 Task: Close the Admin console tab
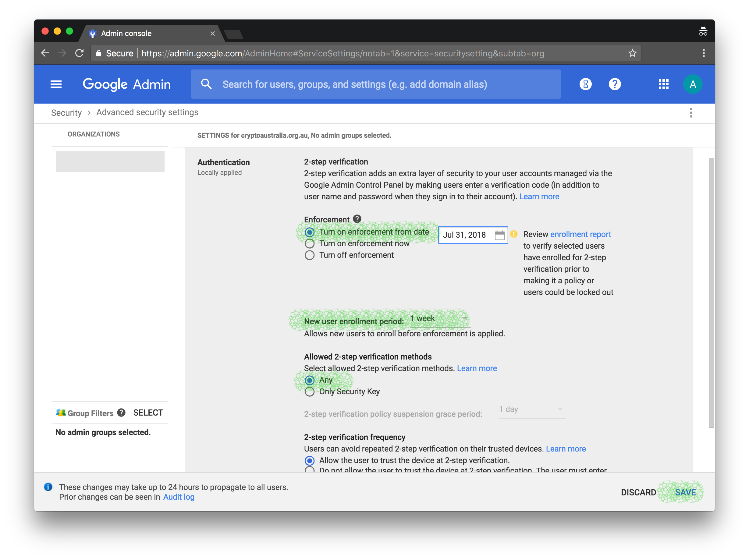[x=213, y=34]
